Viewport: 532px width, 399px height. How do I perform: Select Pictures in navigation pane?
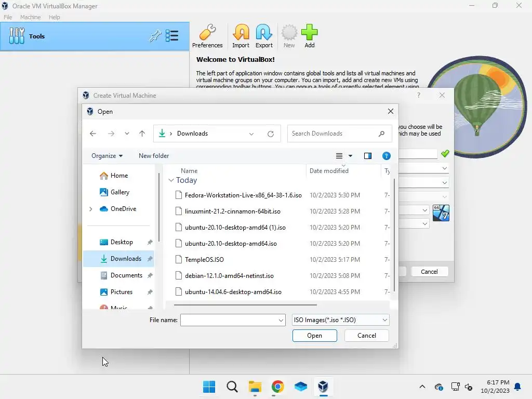click(119, 292)
